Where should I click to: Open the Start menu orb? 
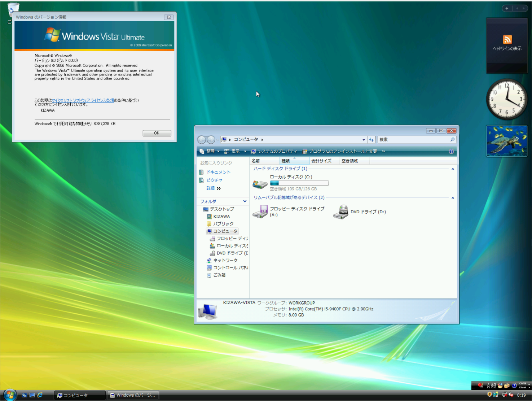[10, 395]
